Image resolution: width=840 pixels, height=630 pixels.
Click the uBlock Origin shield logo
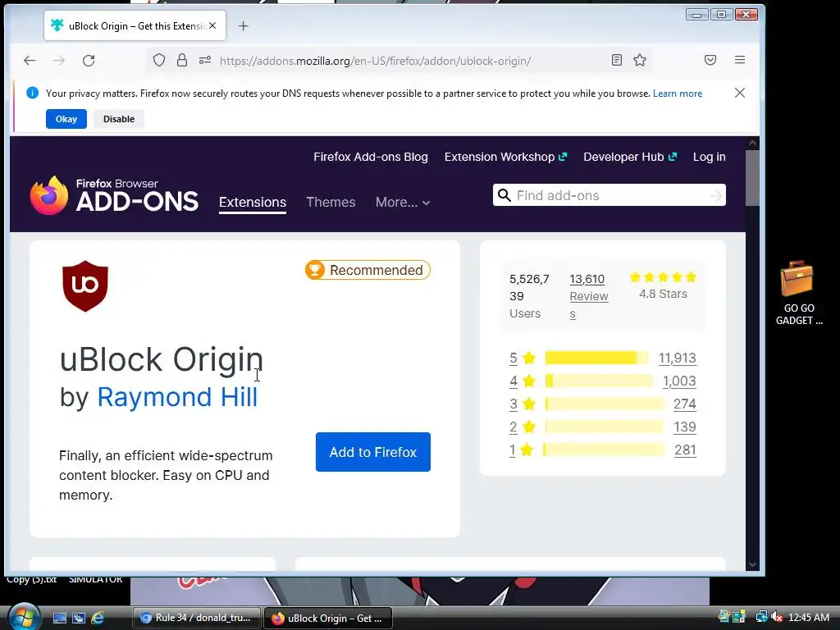[x=85, y=286]
